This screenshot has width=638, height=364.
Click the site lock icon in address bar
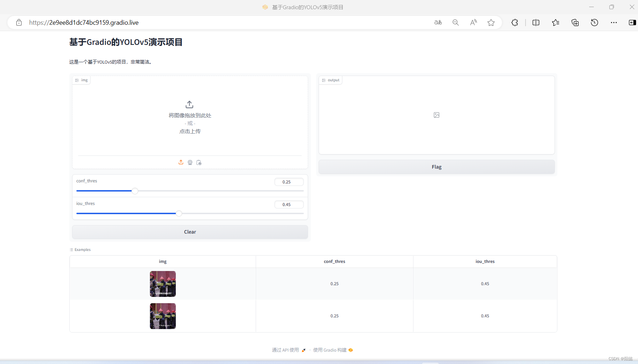point(19,23)
